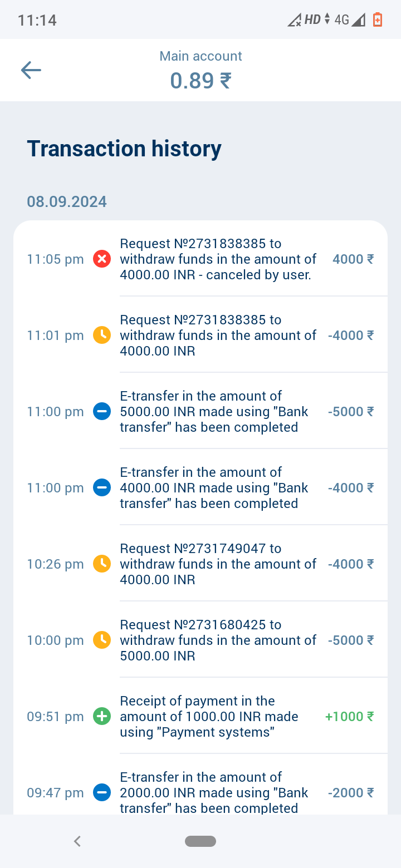
Task: Click pending clock icon at 10:00 pm
Action: [102, 640]
